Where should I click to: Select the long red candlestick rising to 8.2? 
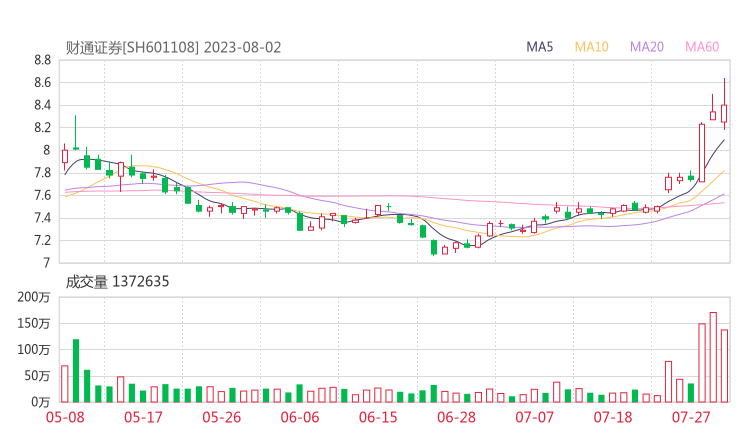(702, 152)
